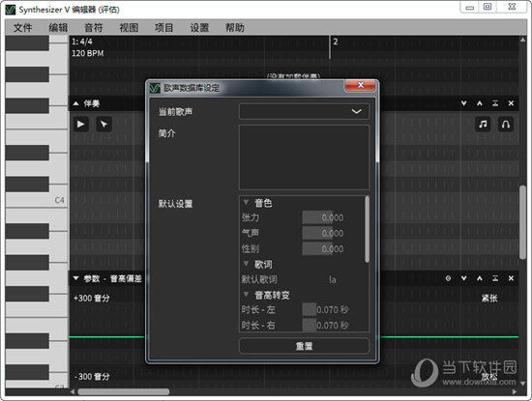This screenshot has width=532, height=401.
Task: Click the horizontal scrollbar thumb at bottom
Action: (x=124, y=392)
